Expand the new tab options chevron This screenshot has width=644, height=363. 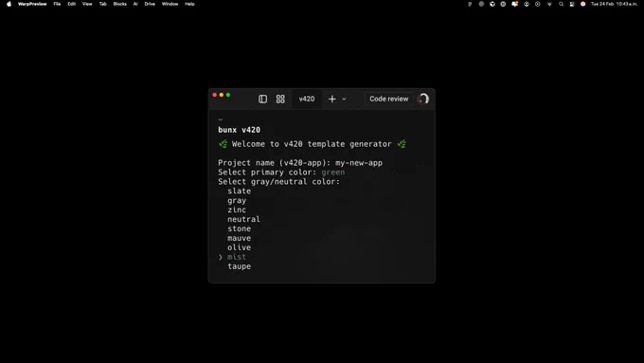point(344,100)
